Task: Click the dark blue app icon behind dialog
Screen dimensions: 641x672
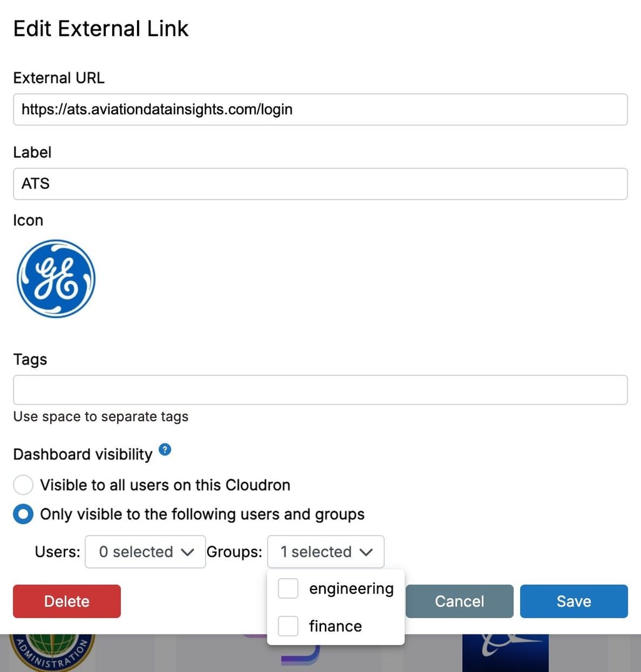Action: tap(505, 653)
